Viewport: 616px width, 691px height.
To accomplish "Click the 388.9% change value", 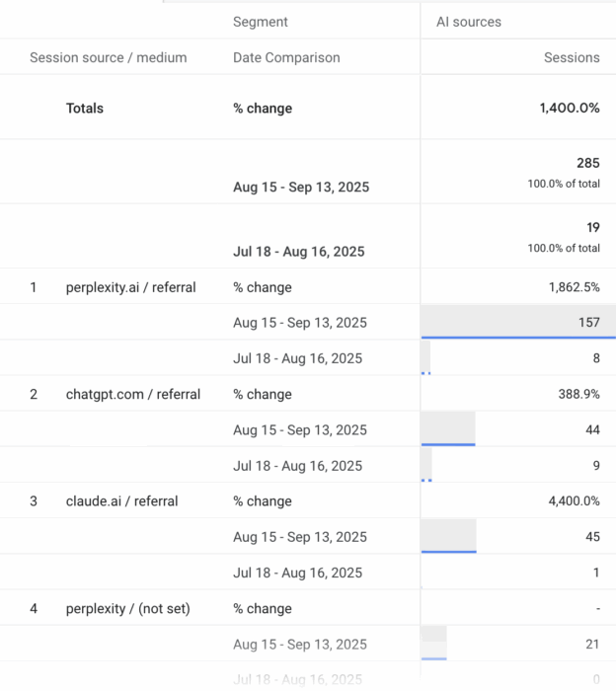I will coord(579,394).
